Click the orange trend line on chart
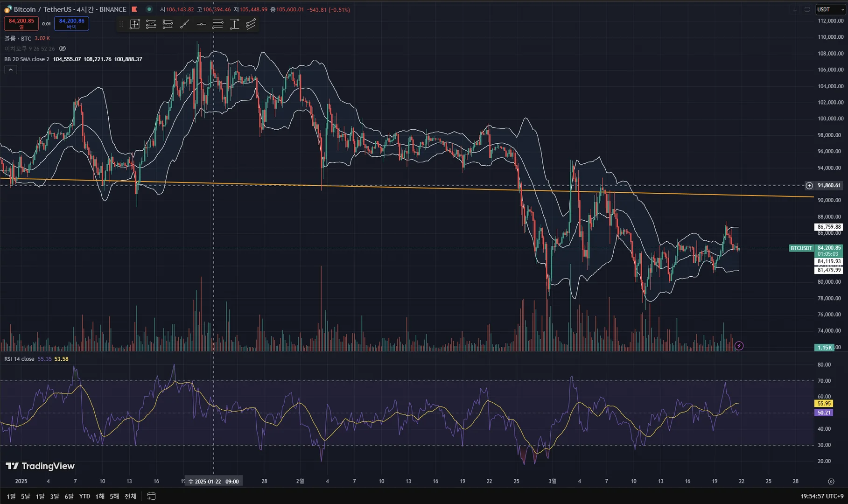848x504 pixels. point(407,188)
